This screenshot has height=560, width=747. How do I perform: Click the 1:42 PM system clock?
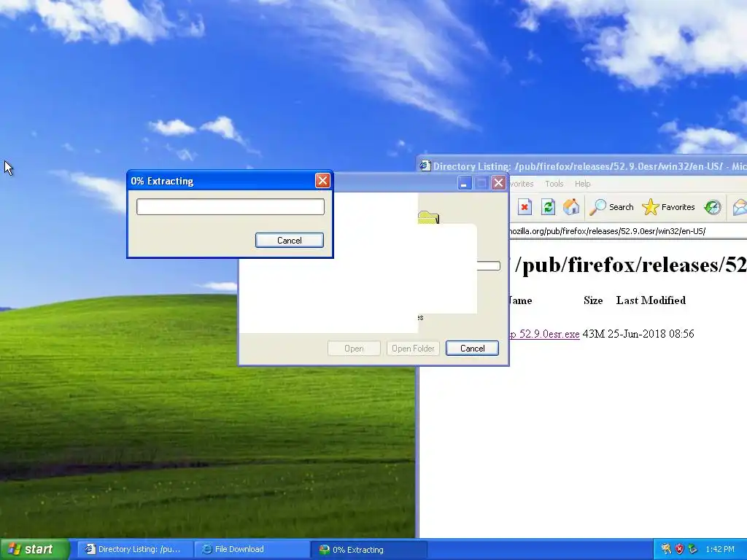pyautogui.click(x=720, y=550)
